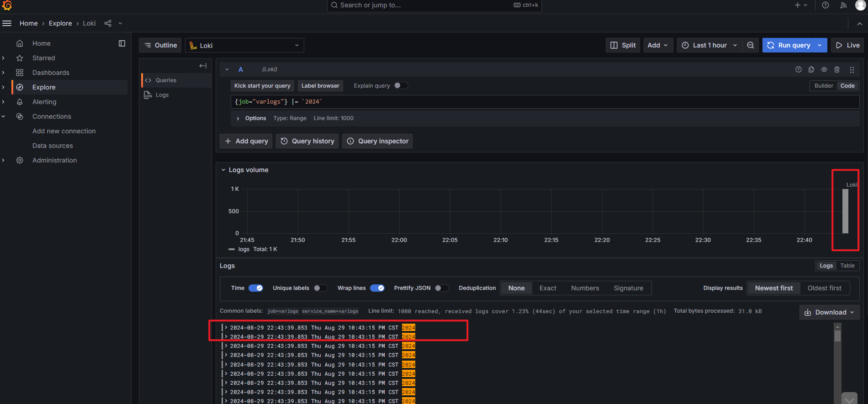The width and height of the screenshot is (868, 404).
Task: Open Administration in sidebar
Action: (x=54, y=160)
